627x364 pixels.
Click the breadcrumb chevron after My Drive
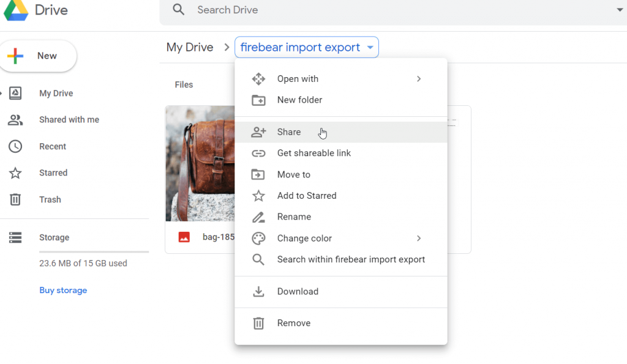point(227,47)
